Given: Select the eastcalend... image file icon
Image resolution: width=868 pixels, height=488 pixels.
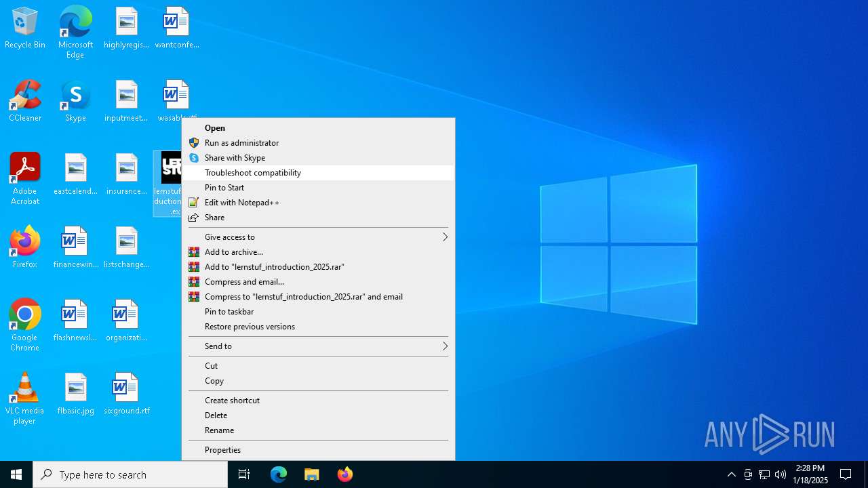Looking at the screenshot, I should click(75, 175).
